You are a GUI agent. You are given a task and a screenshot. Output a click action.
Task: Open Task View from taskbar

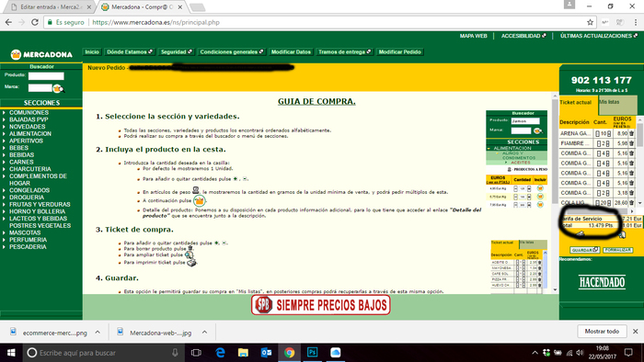pyautogui.click(x=196, y=353)
